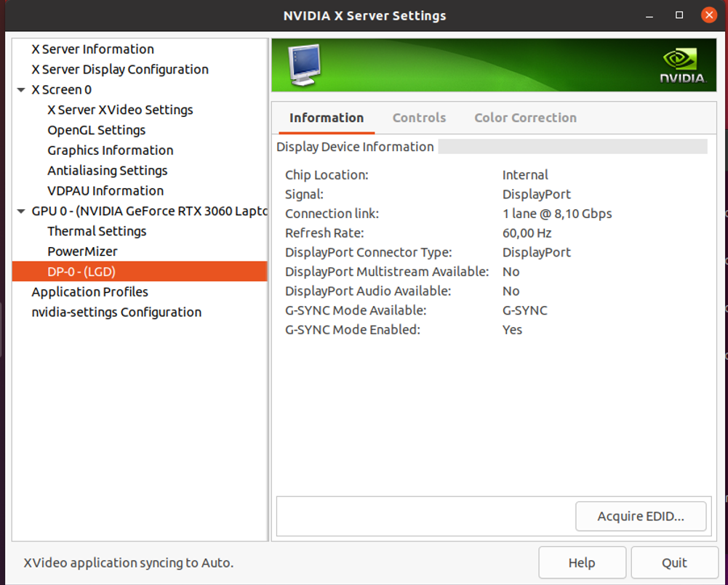Open nvidia-settings Configuration
Screen dimensions: 728x585
click(x=116, y=312)
